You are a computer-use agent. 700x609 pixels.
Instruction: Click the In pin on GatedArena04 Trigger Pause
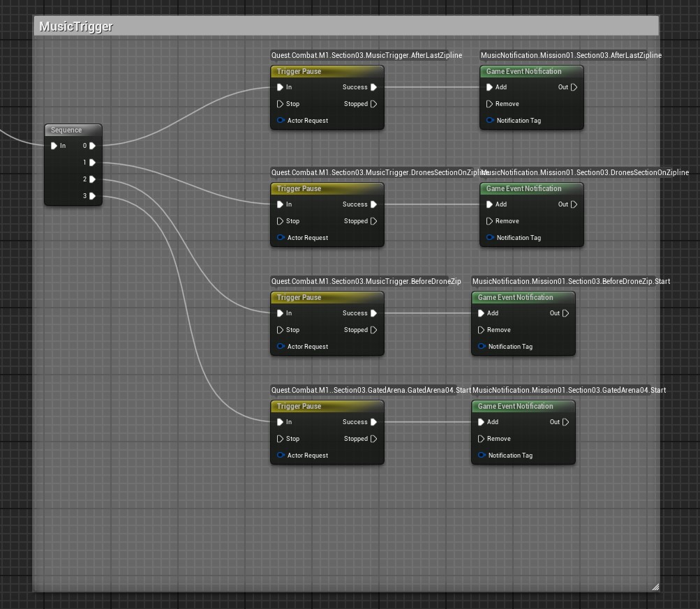281,422
